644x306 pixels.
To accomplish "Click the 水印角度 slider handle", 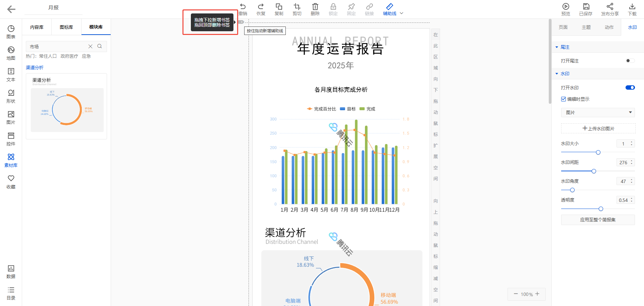I will coord(572,190).
